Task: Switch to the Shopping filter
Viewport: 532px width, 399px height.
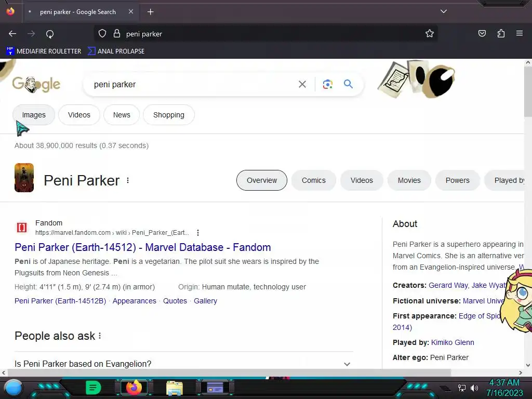Action: point(169,115)
